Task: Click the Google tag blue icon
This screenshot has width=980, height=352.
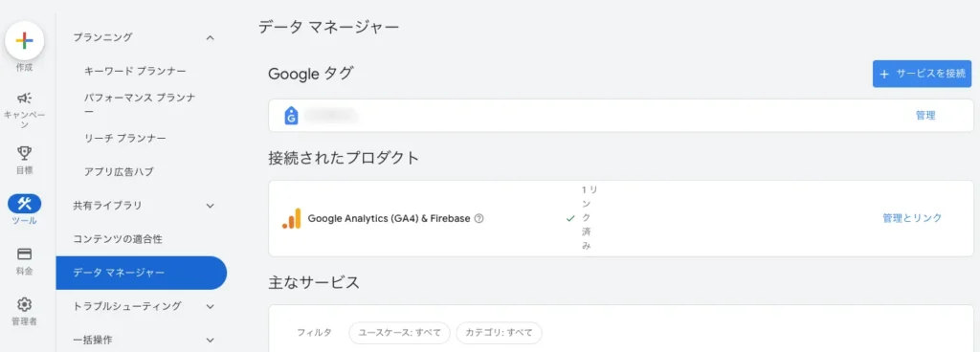Action: point(291,116)
